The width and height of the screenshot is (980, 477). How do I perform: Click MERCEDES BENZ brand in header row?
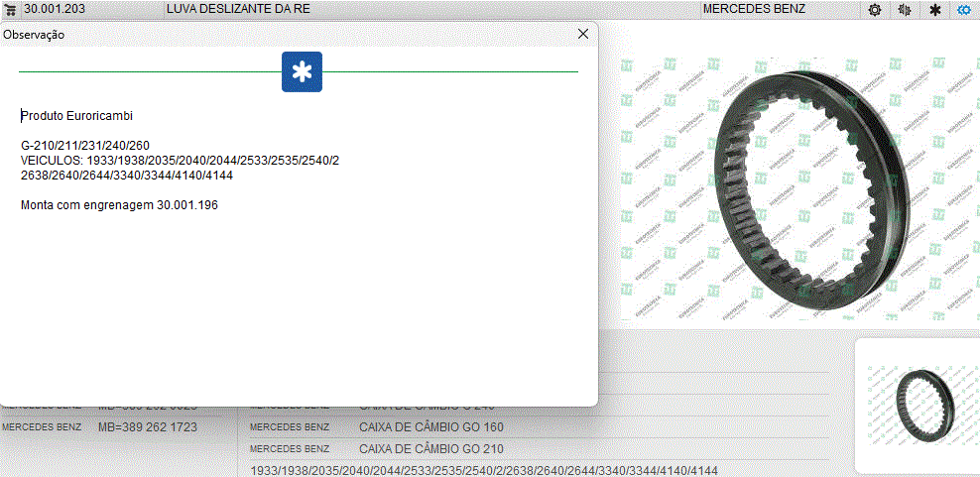pyautogui.click(x=754, y=9)
